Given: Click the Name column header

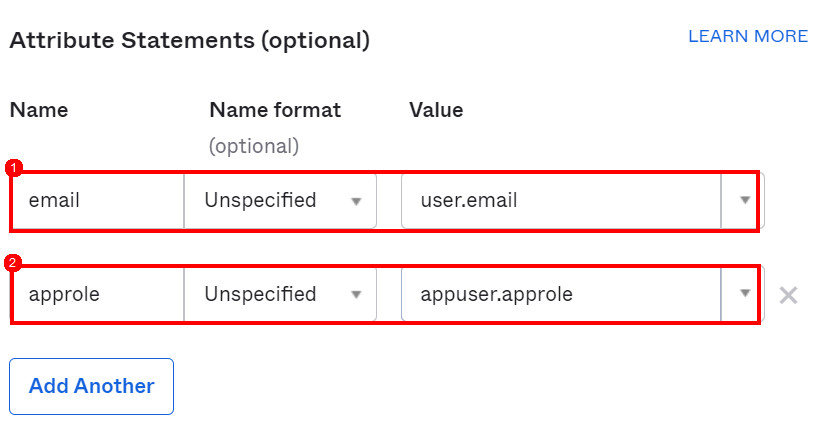Looking at the screenshot, I should (x=39, y=110).
